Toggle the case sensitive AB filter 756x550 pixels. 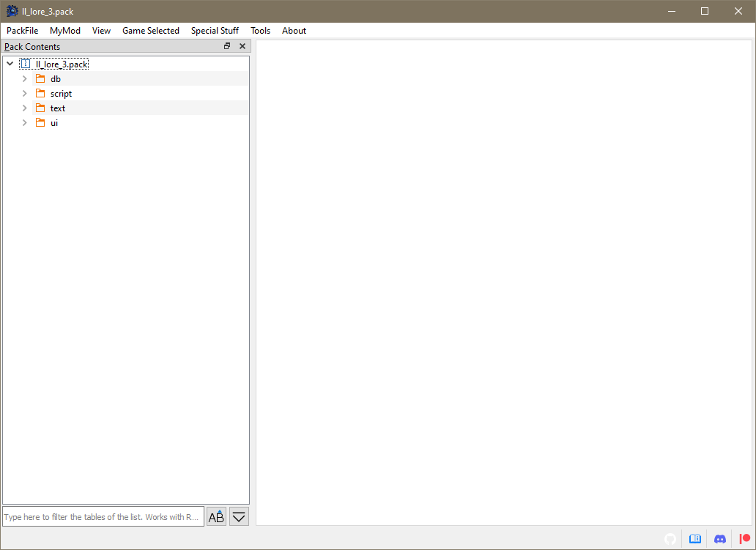pyautogui.click(x=217, y=517)
